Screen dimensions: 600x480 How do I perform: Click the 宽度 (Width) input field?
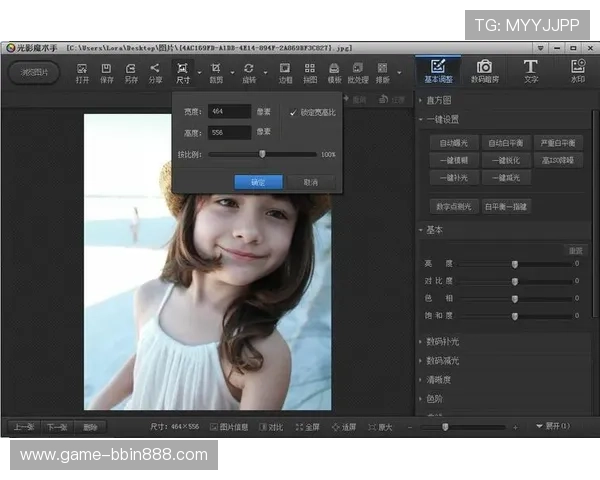coord(230,112)
